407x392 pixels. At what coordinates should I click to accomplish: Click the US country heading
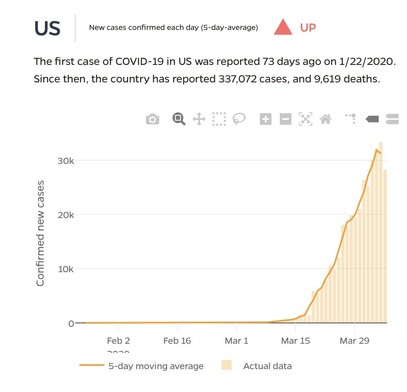pyautogui.click(x=47, y=28)
